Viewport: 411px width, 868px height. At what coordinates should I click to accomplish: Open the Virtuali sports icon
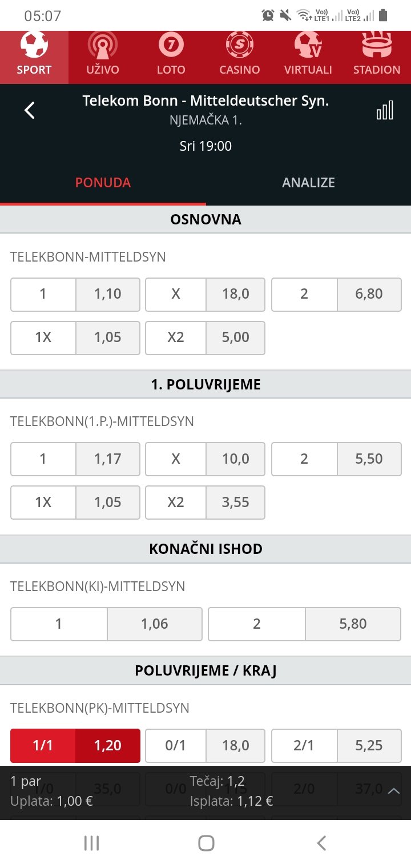point(308,46)
